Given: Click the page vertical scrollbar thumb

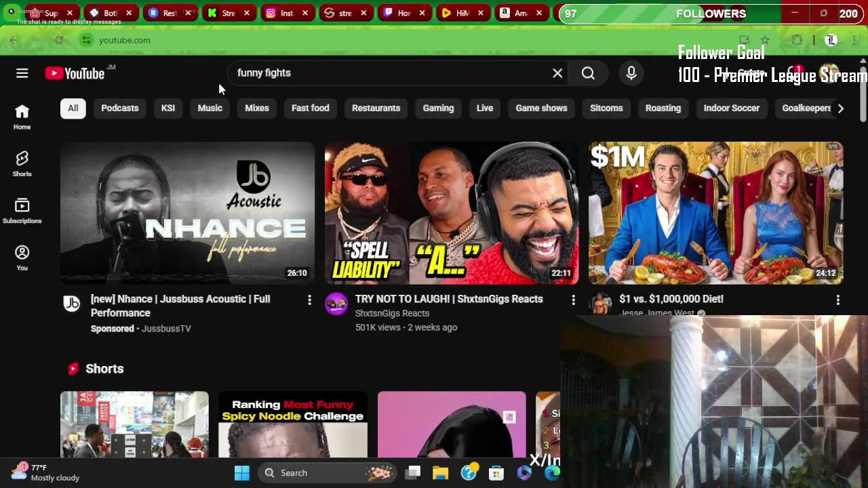Looking at the screenshot, I should click(x=863, y=94).
